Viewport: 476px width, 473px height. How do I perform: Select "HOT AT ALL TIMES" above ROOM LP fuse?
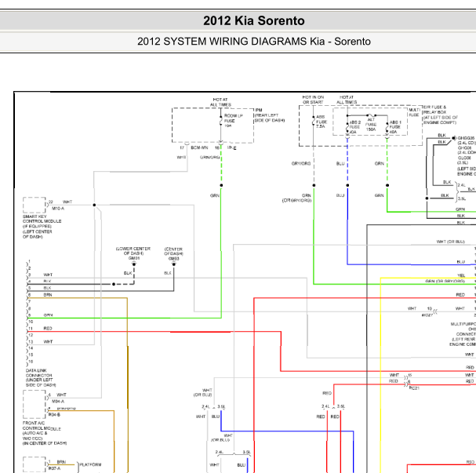pyautogui.click(x=220, y=102)
